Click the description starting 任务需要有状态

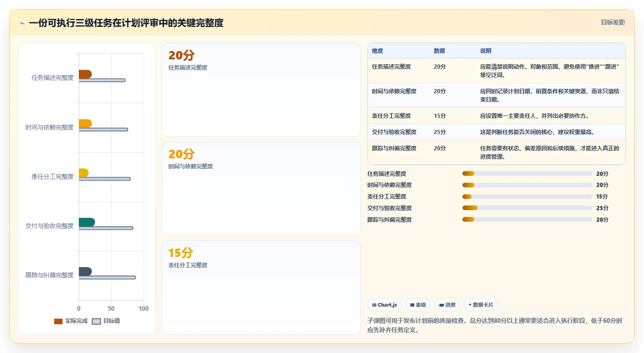click(550, 152)
